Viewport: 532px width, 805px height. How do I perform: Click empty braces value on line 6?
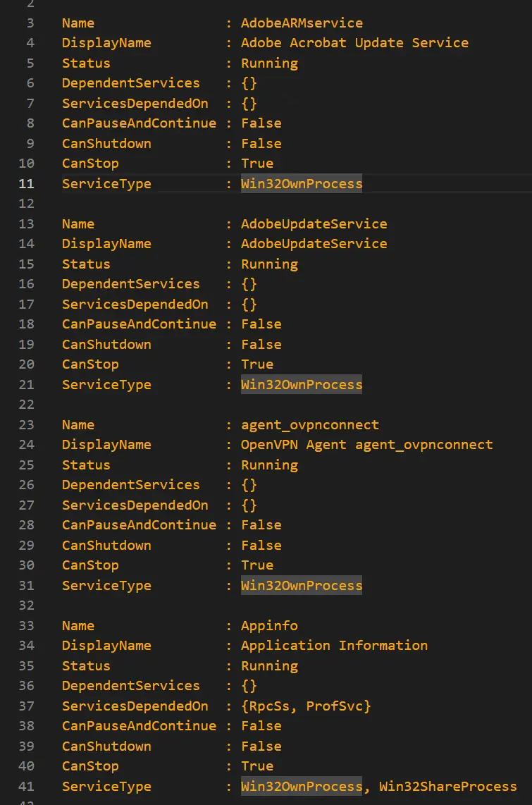pos(249,84)
